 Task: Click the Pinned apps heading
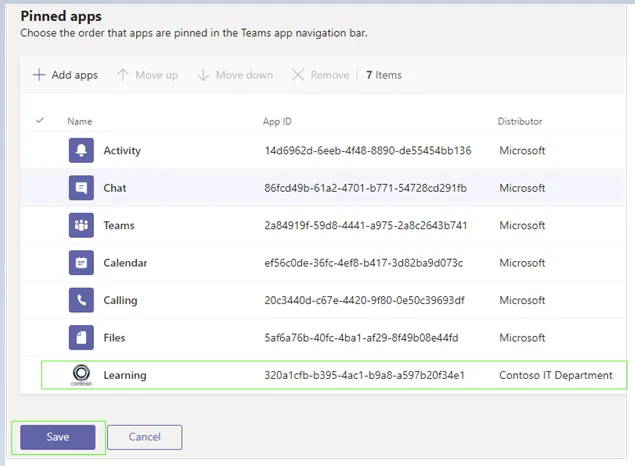[x=61, y=16]
